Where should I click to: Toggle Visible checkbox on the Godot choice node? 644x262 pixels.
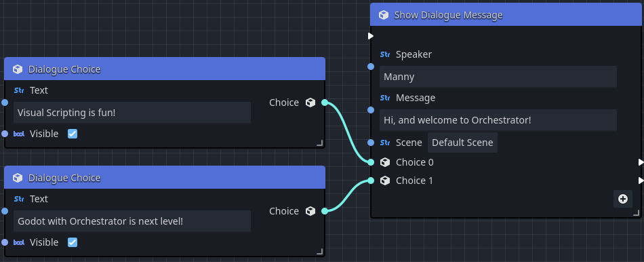tap(73, 242)
